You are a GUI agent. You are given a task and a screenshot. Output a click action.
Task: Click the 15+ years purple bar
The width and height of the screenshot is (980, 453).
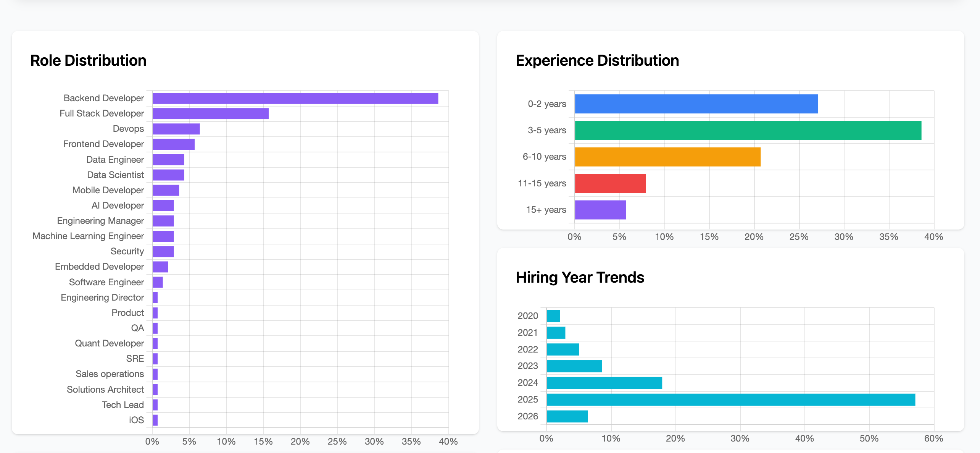point(599,209)
